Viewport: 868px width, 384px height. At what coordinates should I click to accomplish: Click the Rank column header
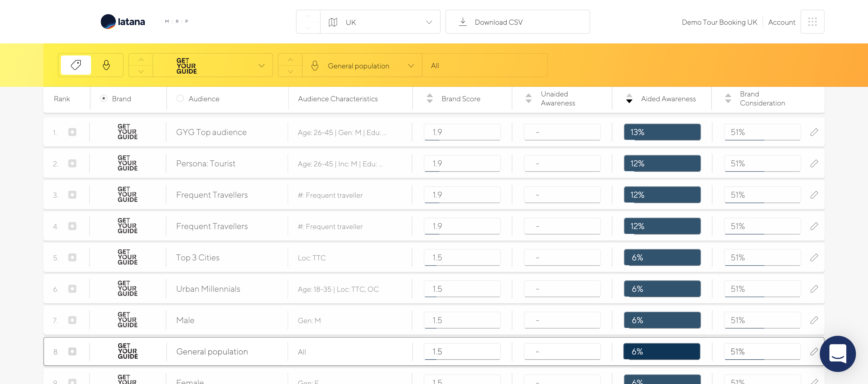[62, 99]
